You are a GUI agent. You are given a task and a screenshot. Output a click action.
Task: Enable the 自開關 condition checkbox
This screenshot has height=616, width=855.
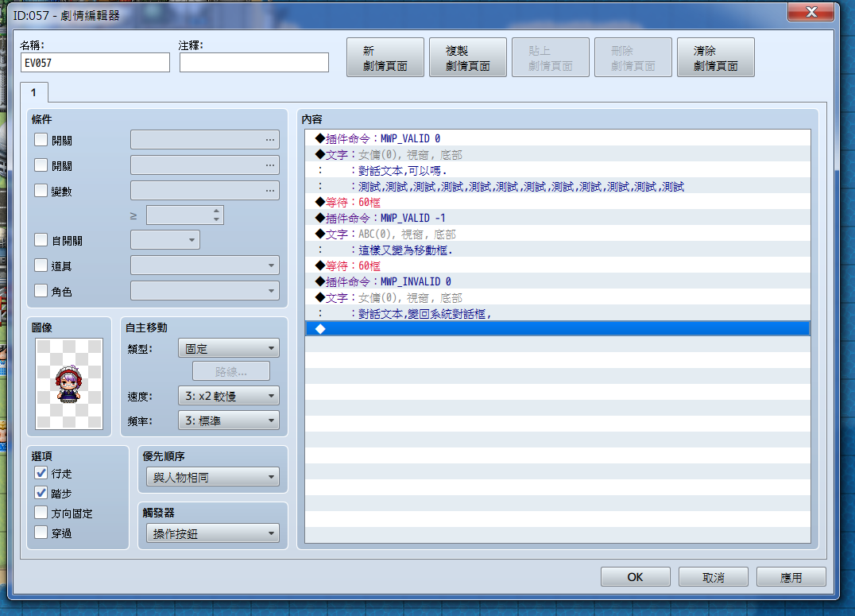(x=41, y=239)
